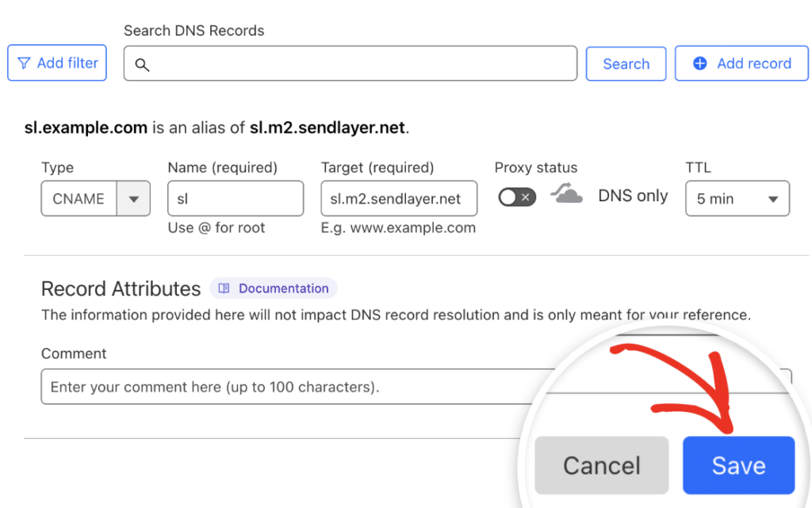Click the DNS only status label
This screenshot has height=508, width=812.
click(633, 196)
